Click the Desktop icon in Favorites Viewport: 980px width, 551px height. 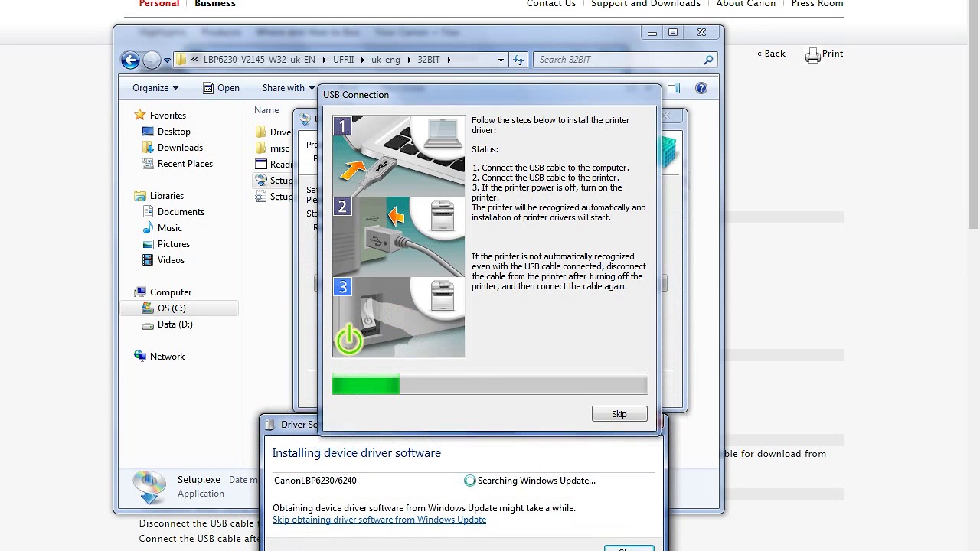point(148,132)
